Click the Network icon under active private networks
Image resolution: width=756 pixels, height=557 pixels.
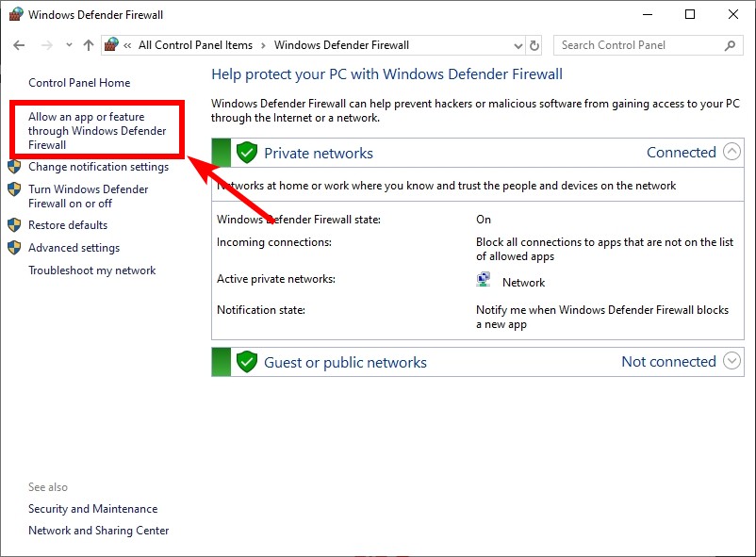tap(484, 280)
